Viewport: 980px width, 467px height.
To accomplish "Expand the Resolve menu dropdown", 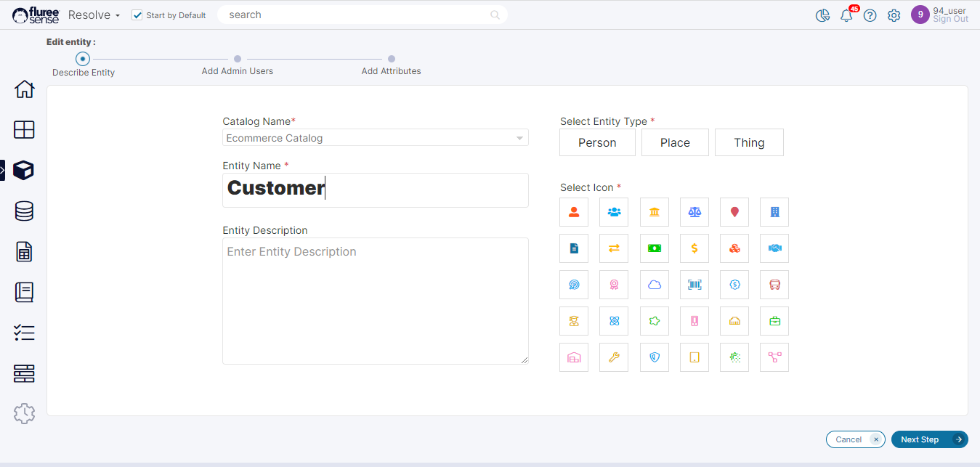I will pos(94,15).
